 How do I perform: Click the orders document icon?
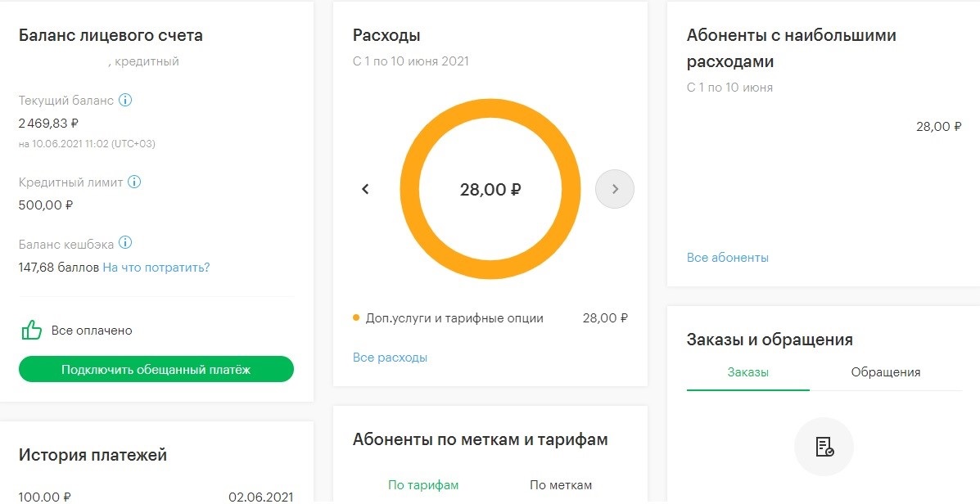tap(824, 447)
